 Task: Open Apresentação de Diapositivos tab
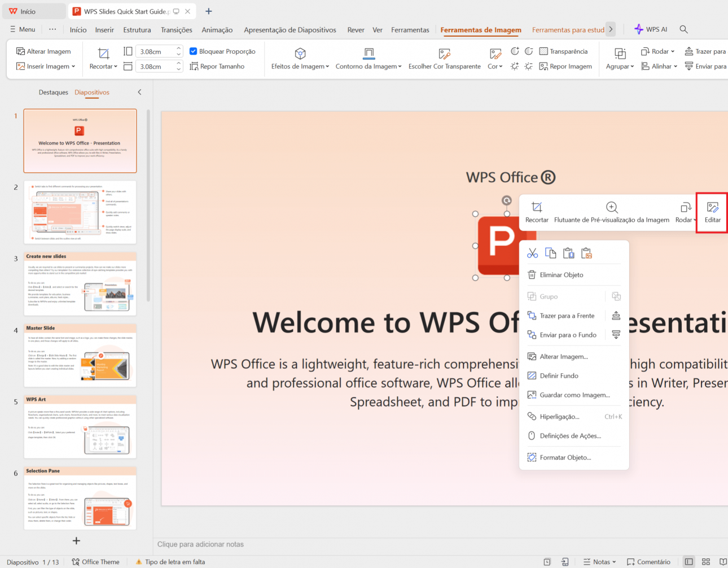pos(290,30)
